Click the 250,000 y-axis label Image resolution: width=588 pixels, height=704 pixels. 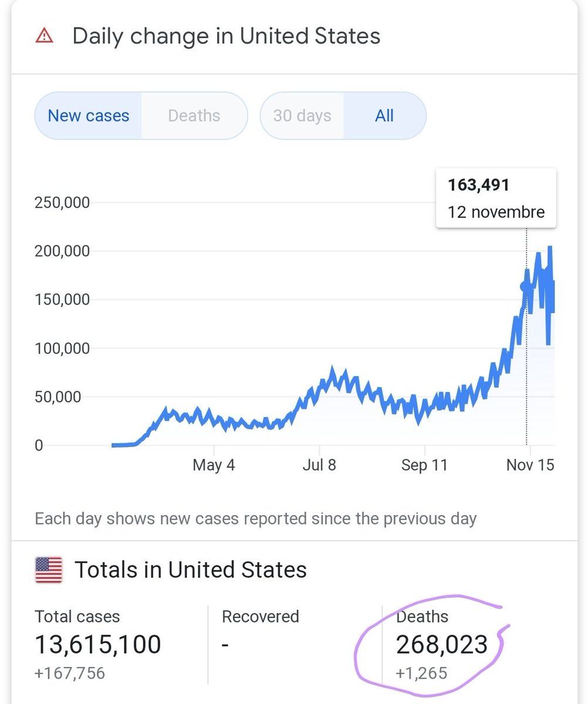click(63, 203)
